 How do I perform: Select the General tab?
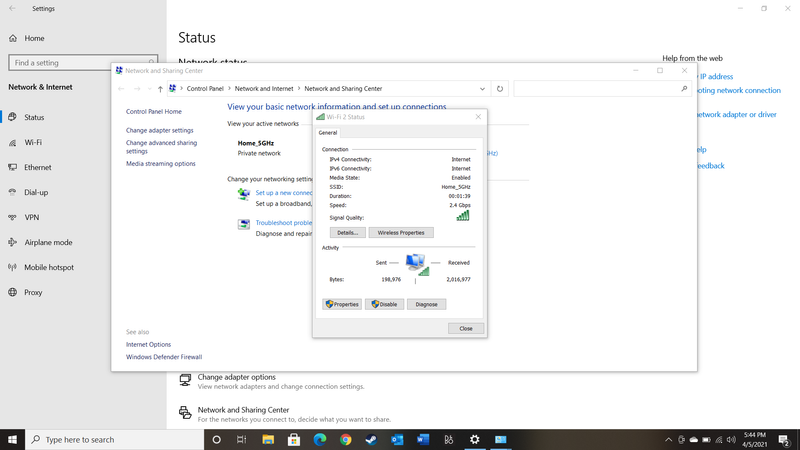coord(328,132)
